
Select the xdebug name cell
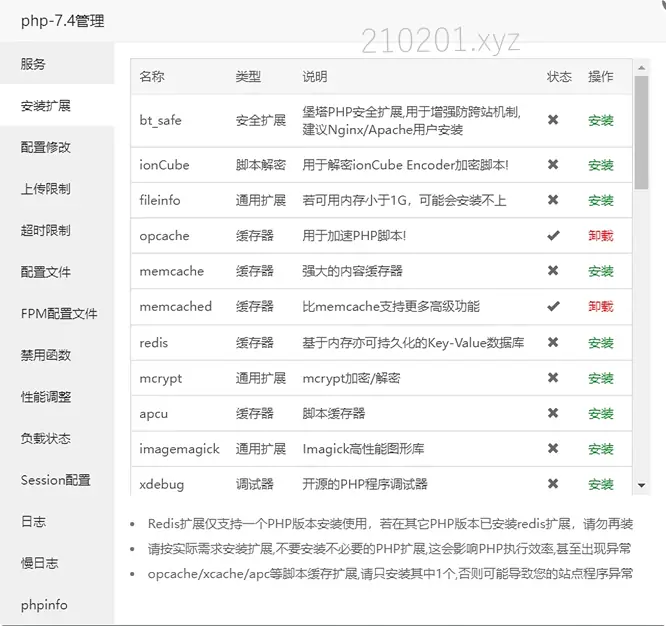coord(162,485)
